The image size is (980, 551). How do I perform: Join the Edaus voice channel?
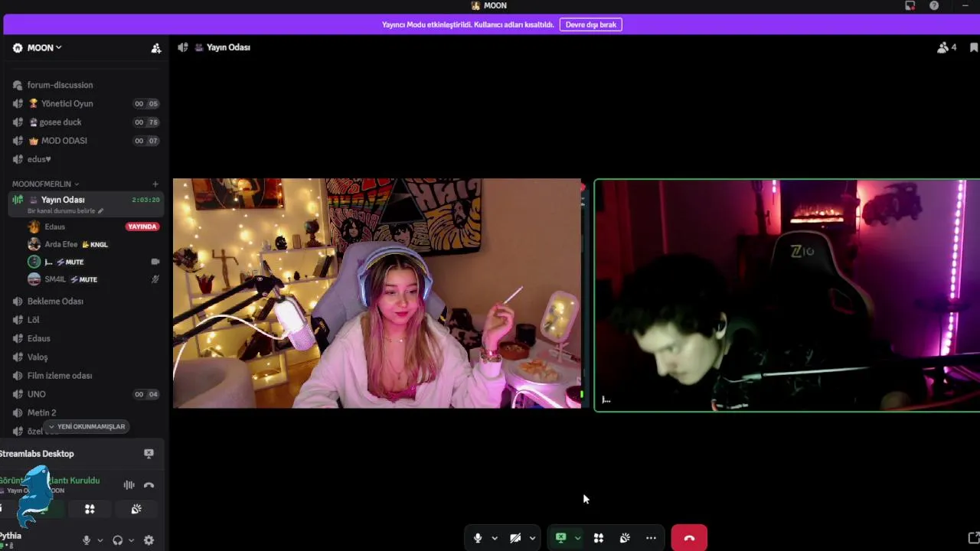click(x=38, y=338)
